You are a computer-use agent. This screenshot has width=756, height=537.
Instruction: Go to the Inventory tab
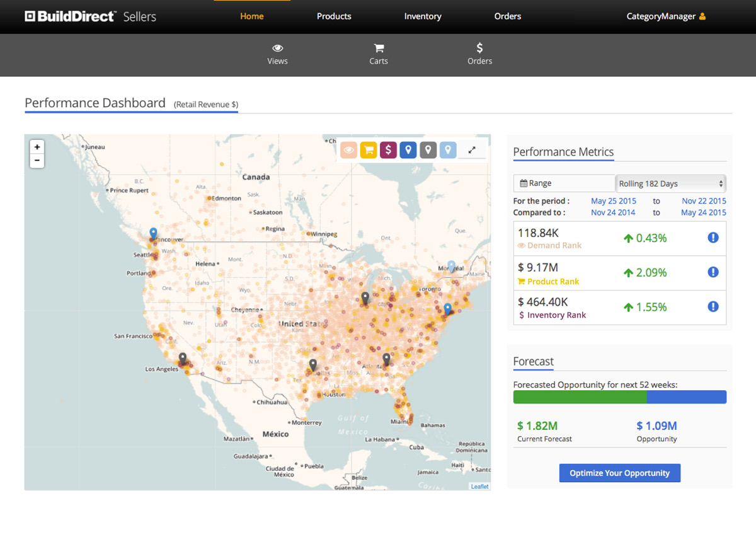coord(423,16)
